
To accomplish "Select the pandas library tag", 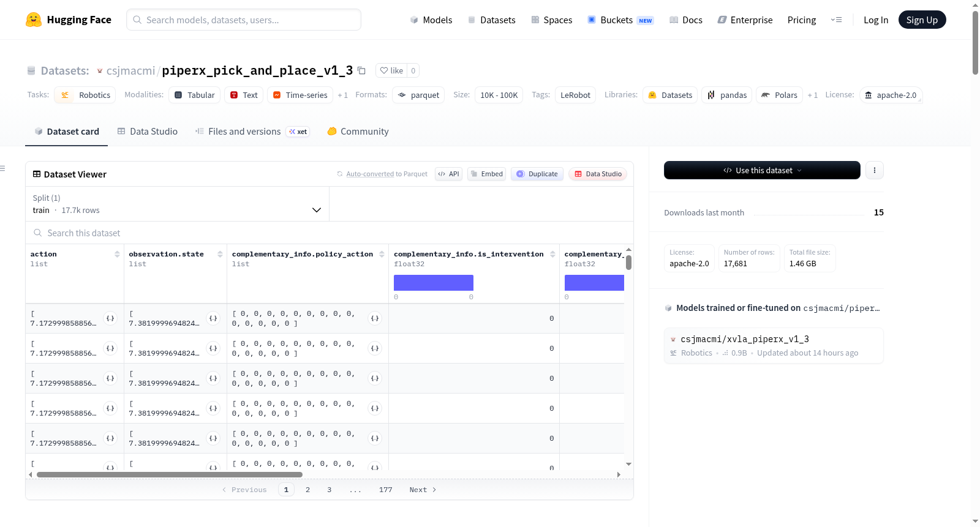I will pyautogui.click(x=727, y=95).
